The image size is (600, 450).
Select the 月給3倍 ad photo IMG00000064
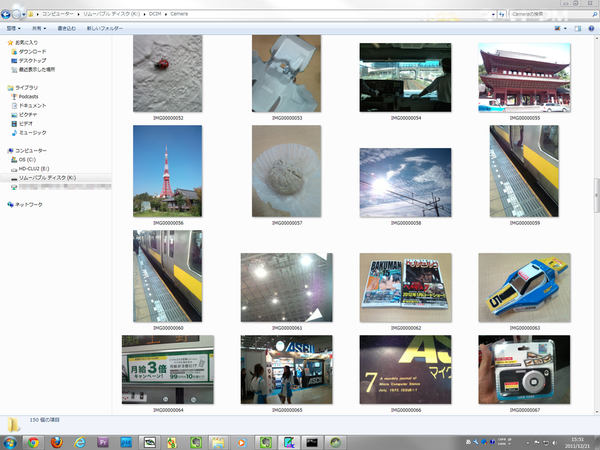[168, 370]
